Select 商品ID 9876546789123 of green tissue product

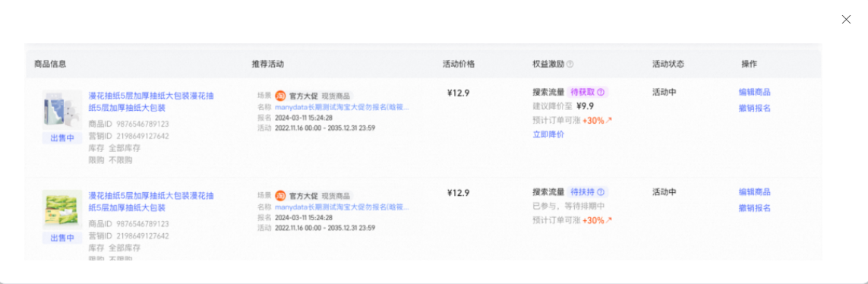(129, 224)
